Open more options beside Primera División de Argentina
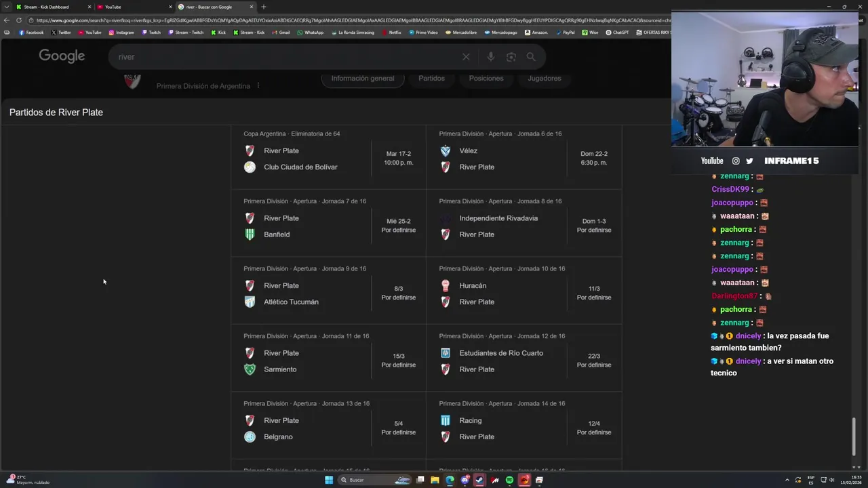Viewport: 868px width, 488px height. coord(258,86)
